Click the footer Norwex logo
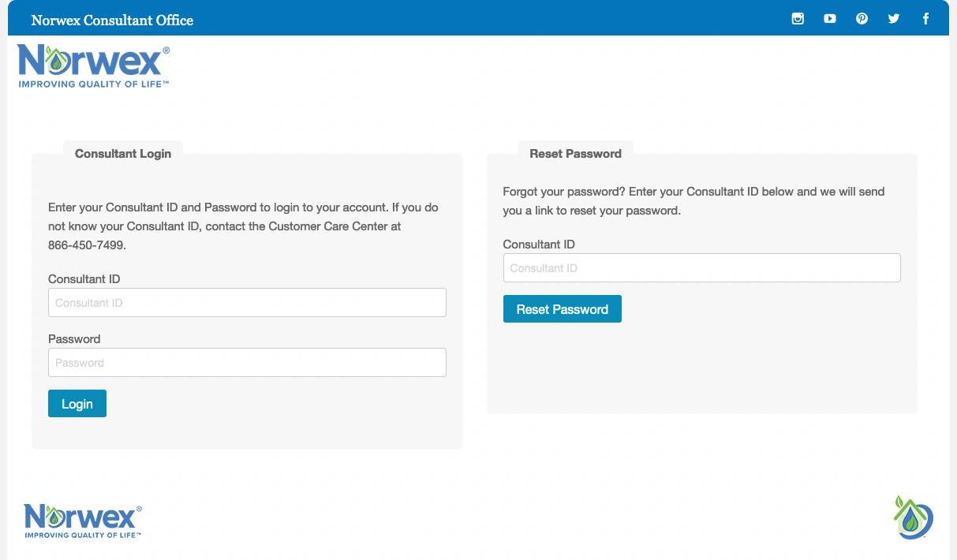The width and height of the screenshot is (957, 560). coord(83,521)
